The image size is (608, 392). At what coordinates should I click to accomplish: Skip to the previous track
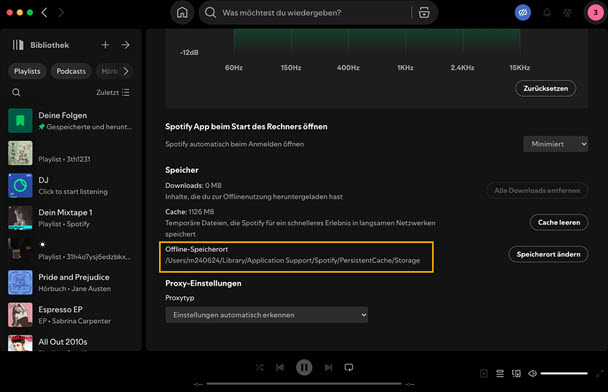coord(280,367)
